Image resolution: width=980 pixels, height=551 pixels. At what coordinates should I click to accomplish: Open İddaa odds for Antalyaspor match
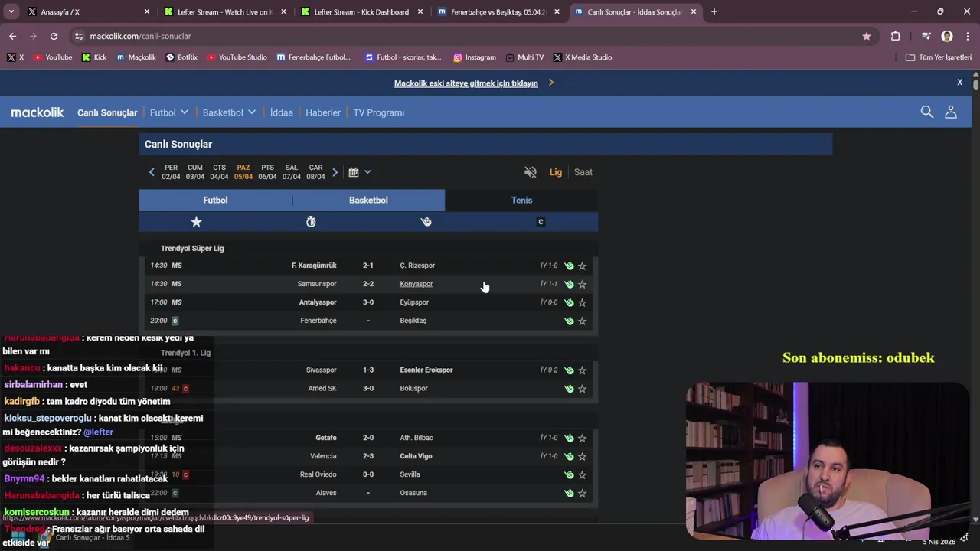pos(569,302)
